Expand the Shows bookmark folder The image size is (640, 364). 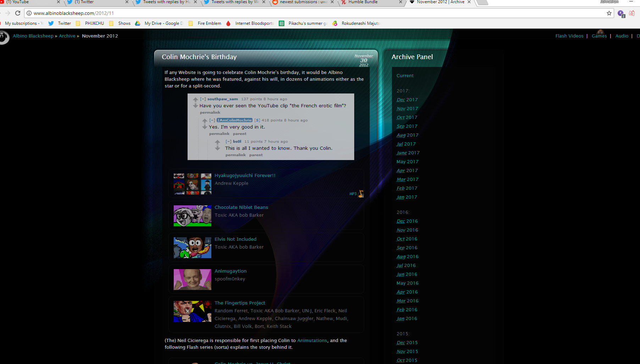120,23
